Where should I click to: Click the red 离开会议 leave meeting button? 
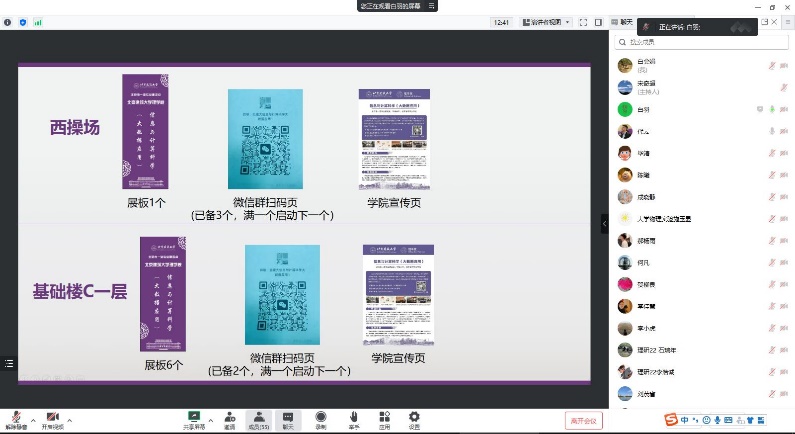pyautogui.click(x=583, y=420)
